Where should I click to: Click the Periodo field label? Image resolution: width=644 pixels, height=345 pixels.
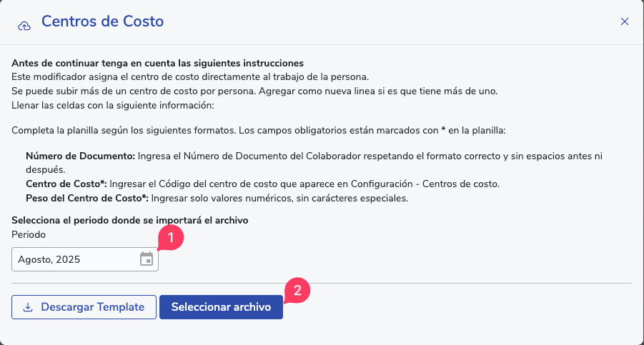pos(29,234)
